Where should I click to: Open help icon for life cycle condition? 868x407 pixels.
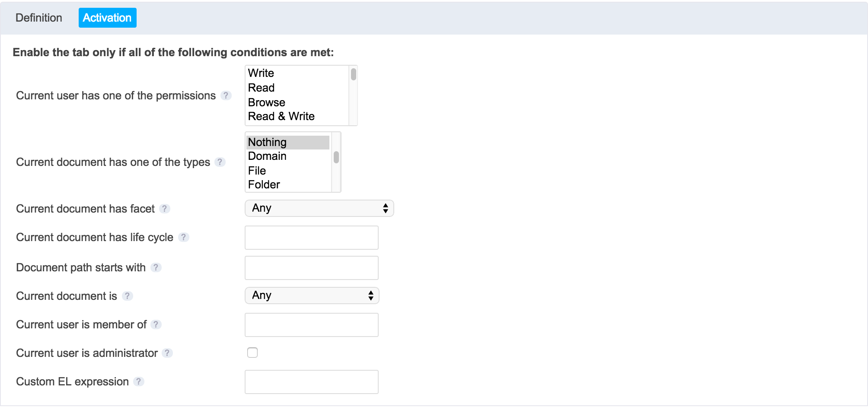pyautogui.click(x=183, y=237)
